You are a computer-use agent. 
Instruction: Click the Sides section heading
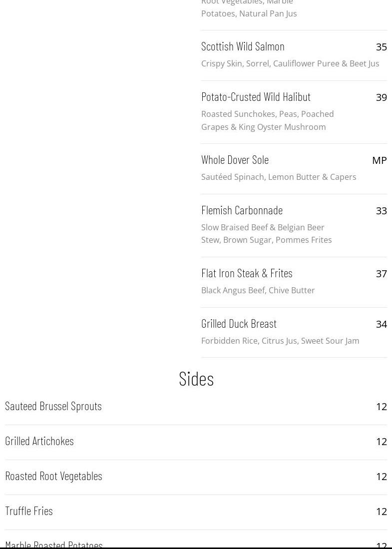(196, 378)
